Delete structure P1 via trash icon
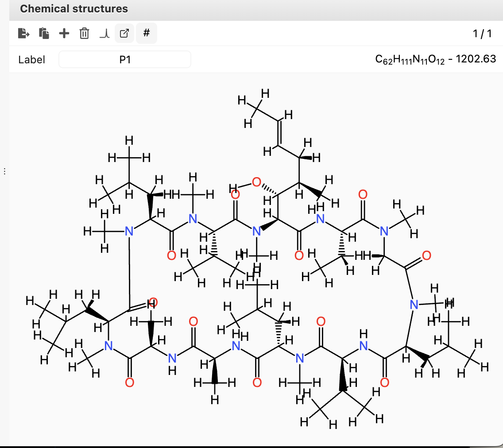Screen dimensions: 503x448 (x=84, y=33)
